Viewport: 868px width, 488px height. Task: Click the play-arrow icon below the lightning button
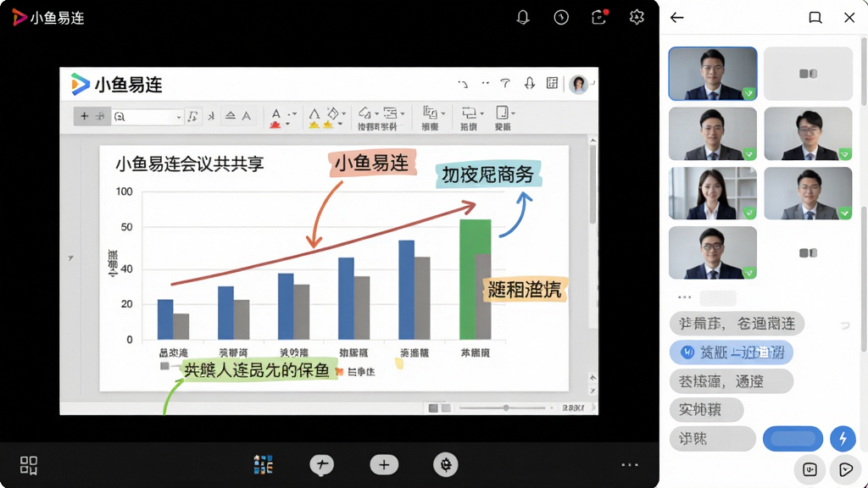(845, 469)
